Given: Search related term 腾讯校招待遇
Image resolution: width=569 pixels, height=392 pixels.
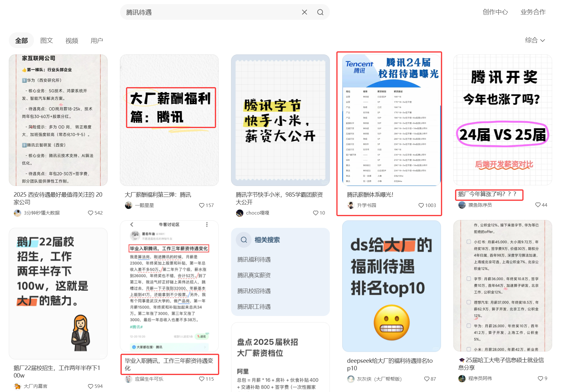Looking at the screenshot, I should [x=254, y=291].
